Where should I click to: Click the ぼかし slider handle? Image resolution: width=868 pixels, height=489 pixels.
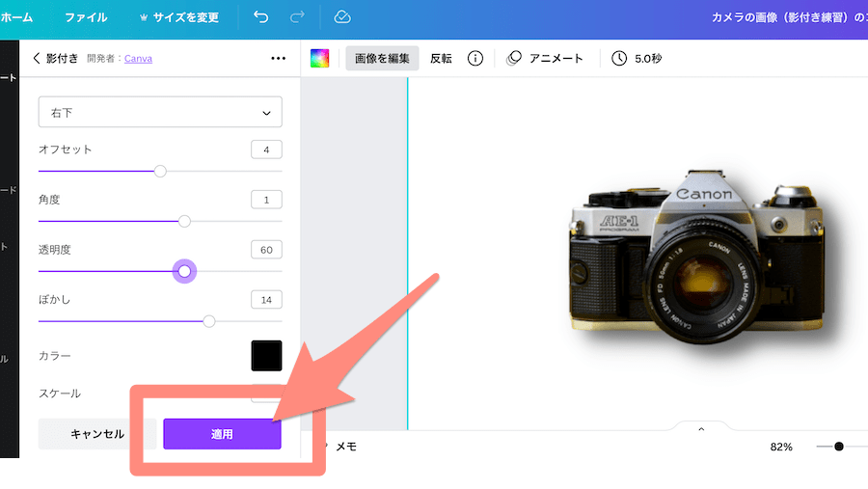(208, 321)
